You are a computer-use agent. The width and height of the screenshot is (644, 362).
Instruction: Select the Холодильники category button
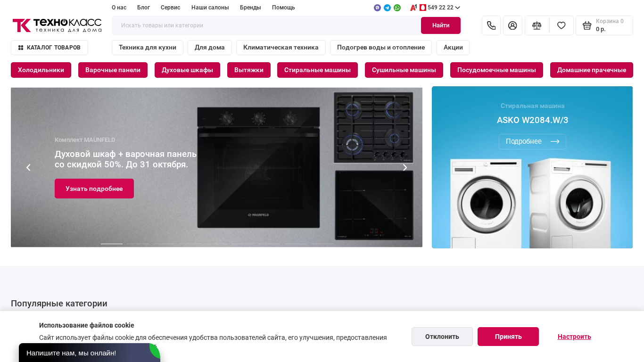[x=41, y=70]
